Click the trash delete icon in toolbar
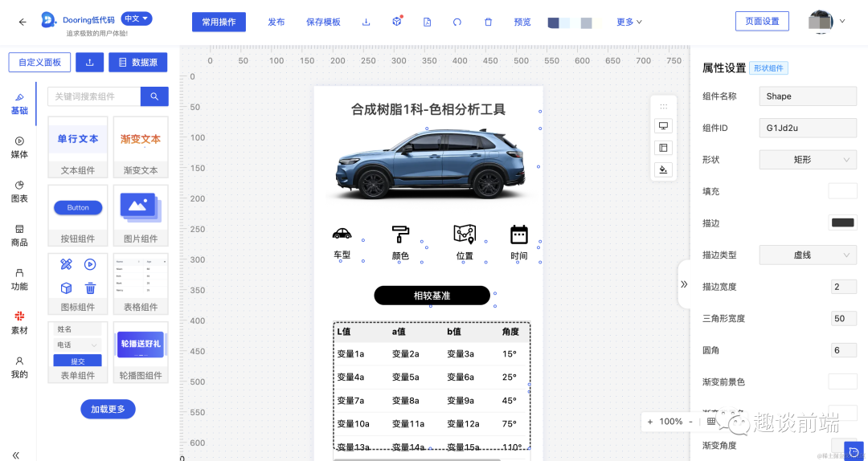This screenshot has width=868, height=461. click(488, 22)
